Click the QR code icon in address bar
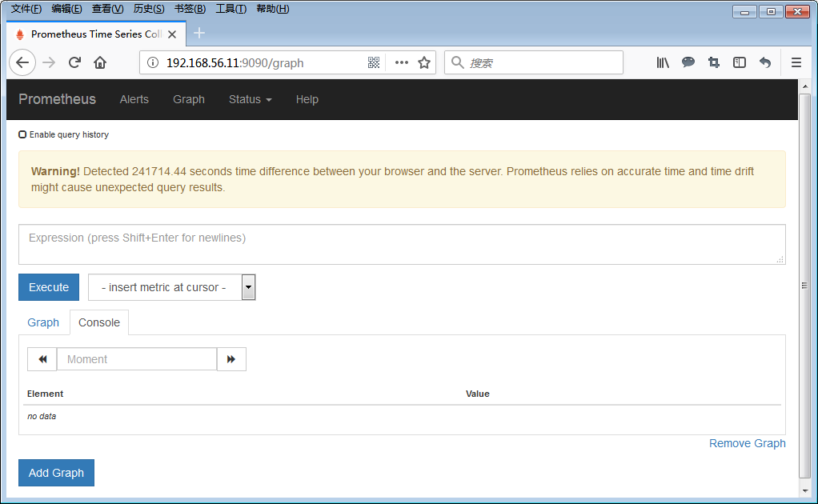818x504 pixels. 374,63
